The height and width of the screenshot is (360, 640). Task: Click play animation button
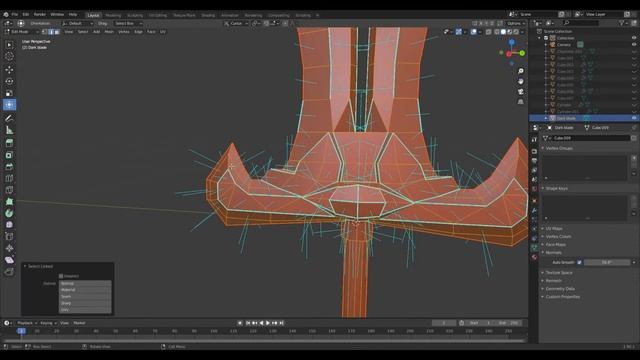[x=268, y=323]
